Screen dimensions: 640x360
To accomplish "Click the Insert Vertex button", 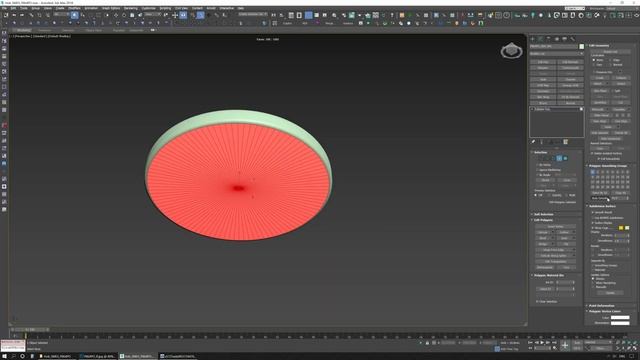I will [x=556, y=226].
